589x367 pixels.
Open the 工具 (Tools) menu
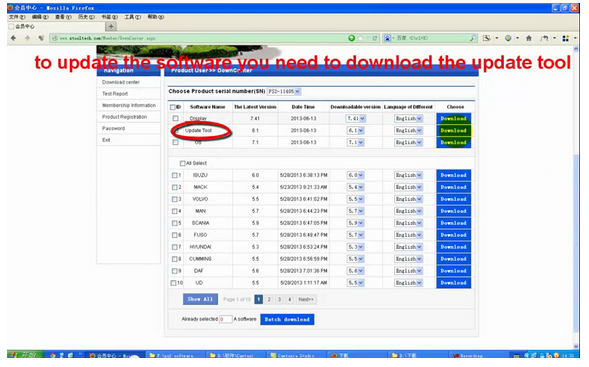point(132,17)
